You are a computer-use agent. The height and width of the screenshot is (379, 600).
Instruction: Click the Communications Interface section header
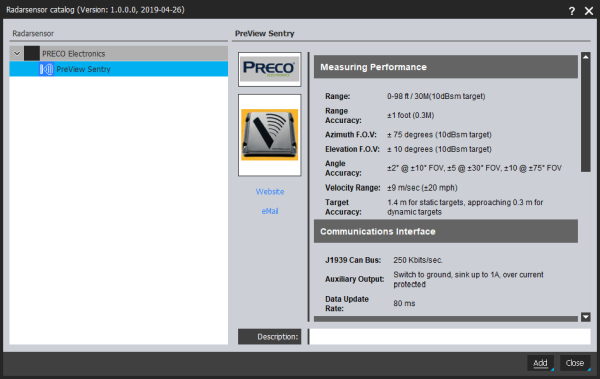point(446,231)
